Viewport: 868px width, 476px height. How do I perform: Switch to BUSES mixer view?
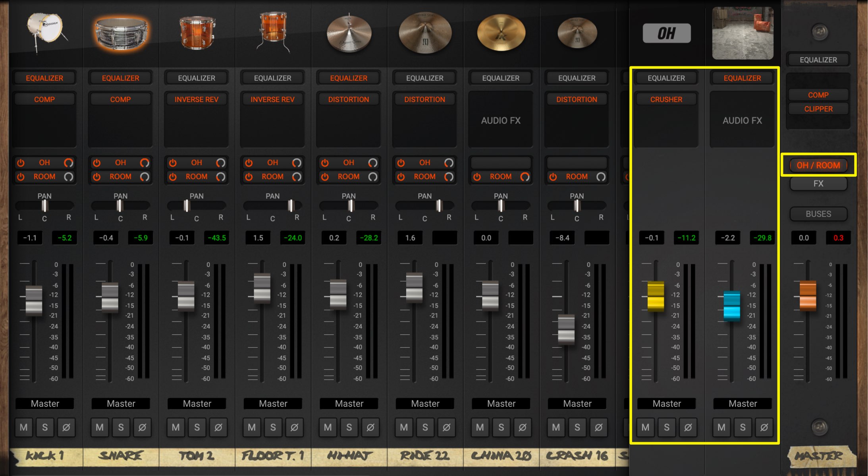(818, 214)
